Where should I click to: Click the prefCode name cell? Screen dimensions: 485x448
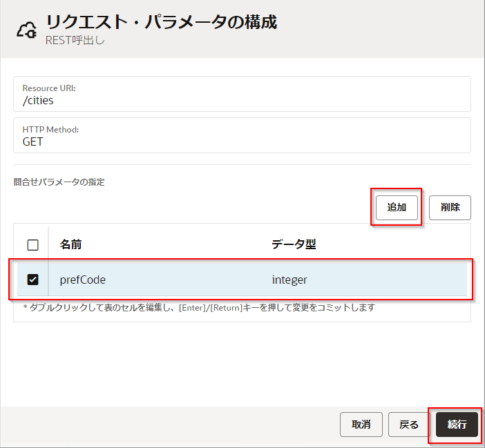click(x=83, y=280)
